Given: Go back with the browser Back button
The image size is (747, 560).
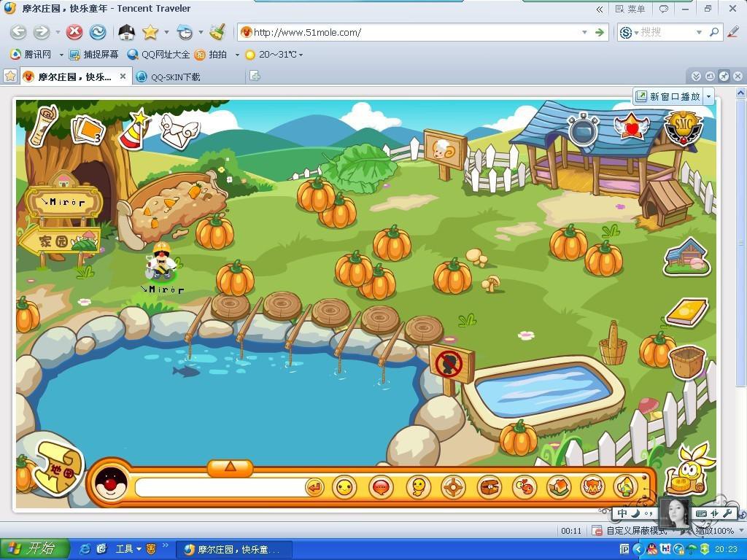Looking at the screenshot, I should tap(18, 32).
